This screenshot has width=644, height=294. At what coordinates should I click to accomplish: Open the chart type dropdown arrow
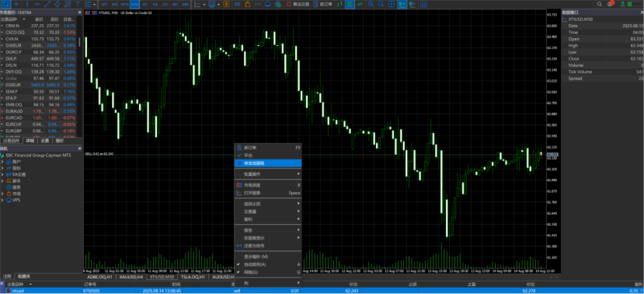(204, 4)
